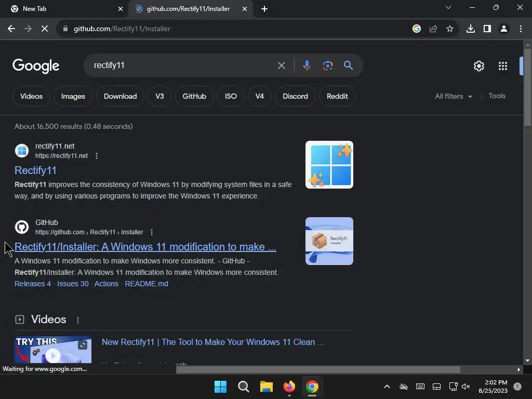Filter results by Videos
Viewport: 532px width, 399px height.
tap(31, 96)
